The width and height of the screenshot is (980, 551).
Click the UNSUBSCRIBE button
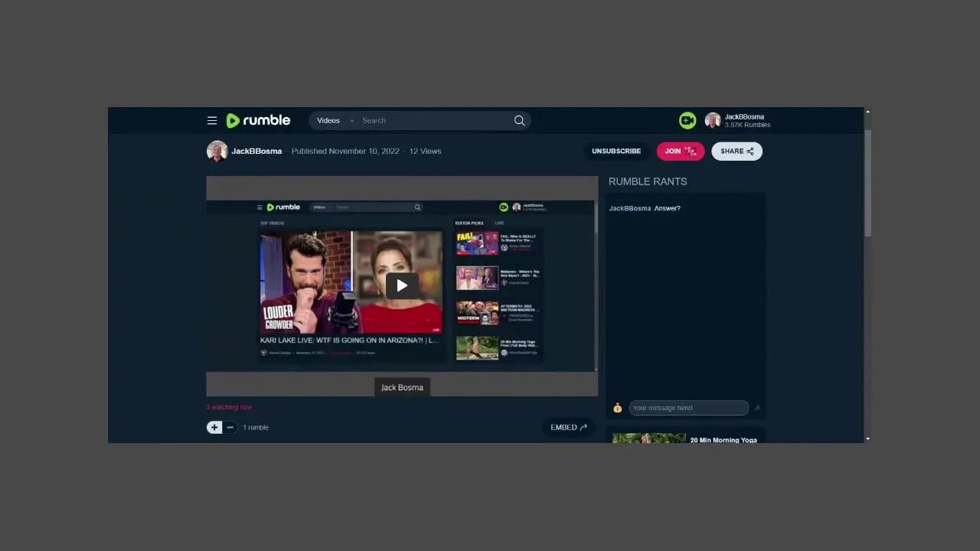point(616,151)
